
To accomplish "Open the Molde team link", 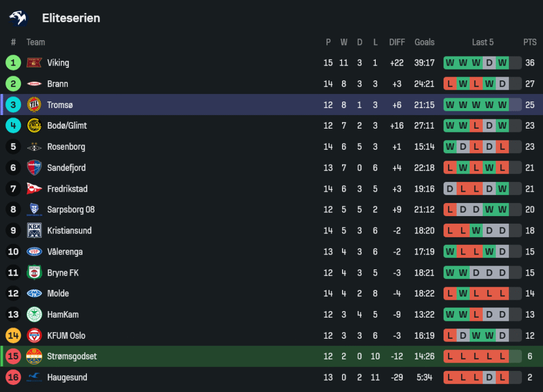I will pos(58,294).
